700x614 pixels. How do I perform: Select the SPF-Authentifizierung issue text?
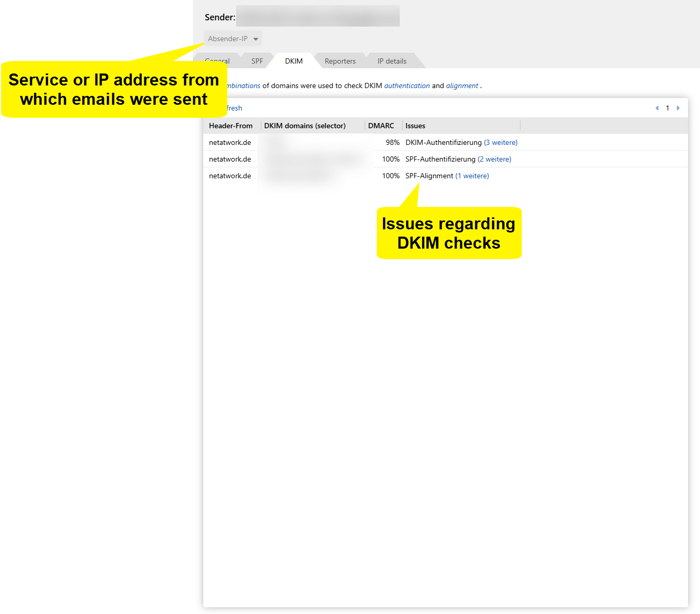click(x=440, y=159)
